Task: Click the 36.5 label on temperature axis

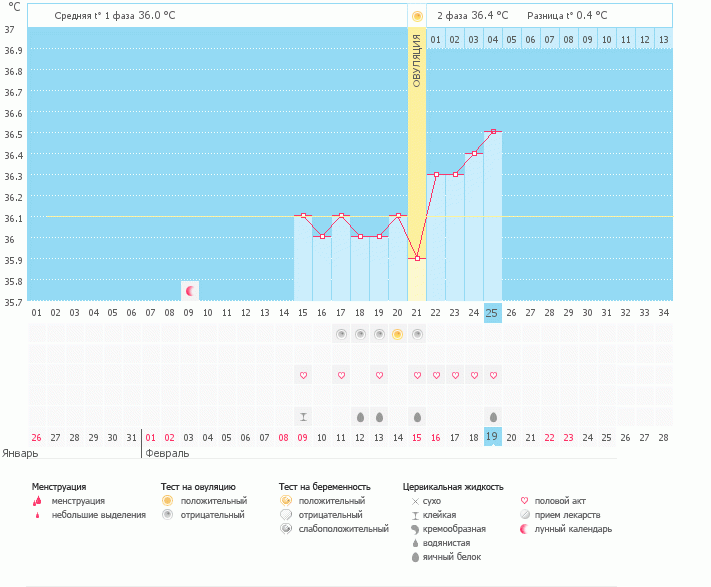Action: [x=13, y=134]
